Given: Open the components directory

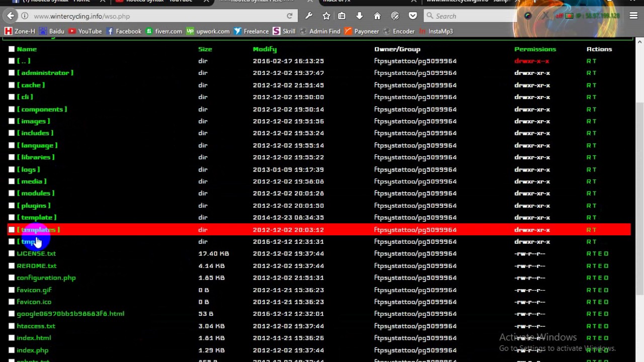Looking at the screenshot, I should [x=42, y=109].
